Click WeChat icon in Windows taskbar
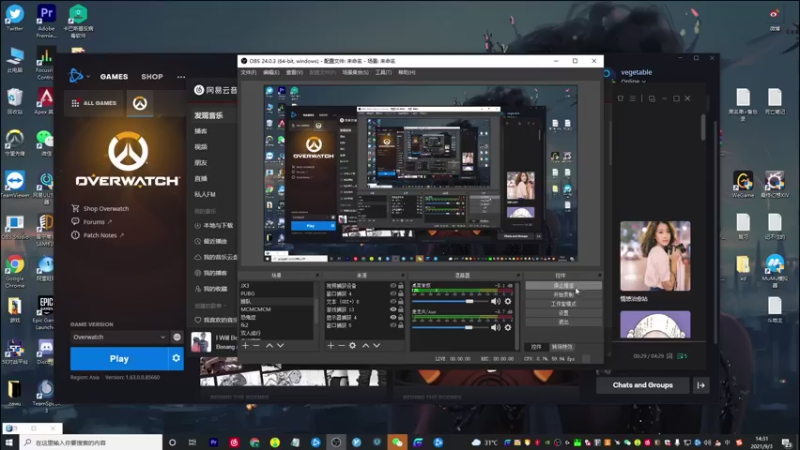This screenshot has height=450, width=800. (397, 442)
